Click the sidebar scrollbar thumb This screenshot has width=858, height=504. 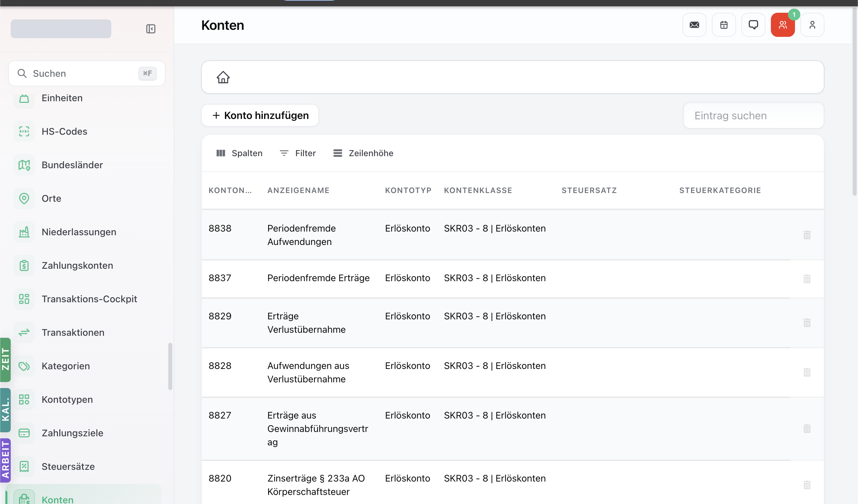point(170,366)
